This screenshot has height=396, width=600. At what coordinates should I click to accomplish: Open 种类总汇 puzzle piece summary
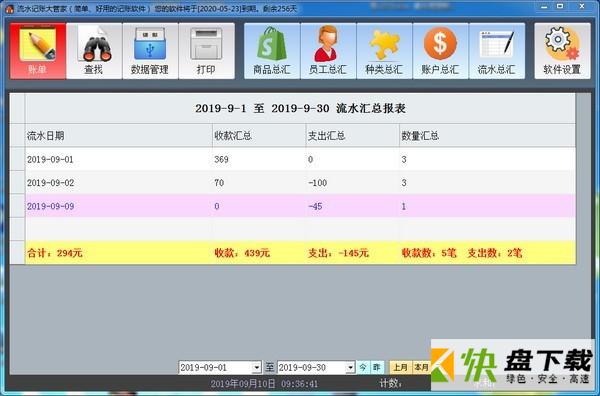tap(384, 51)
